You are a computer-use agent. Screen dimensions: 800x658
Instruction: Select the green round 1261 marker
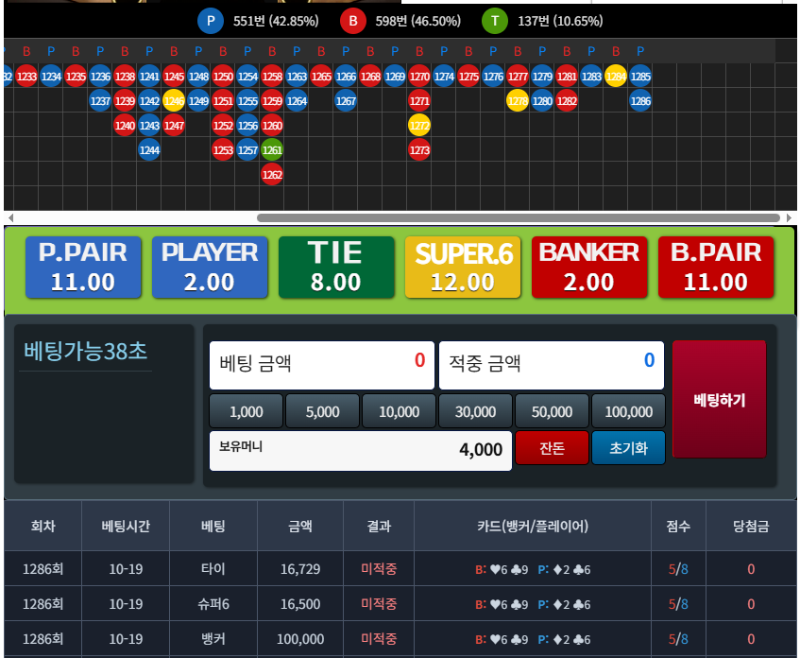[x=272, y=150]
